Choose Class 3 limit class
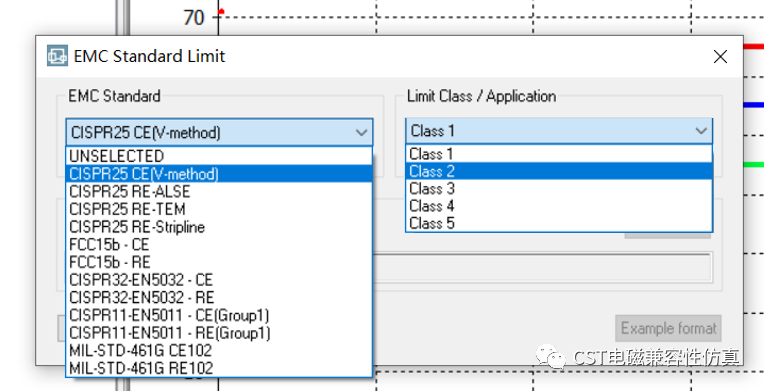The height and width of the screenshot is (391, 764). click(559, 188)
